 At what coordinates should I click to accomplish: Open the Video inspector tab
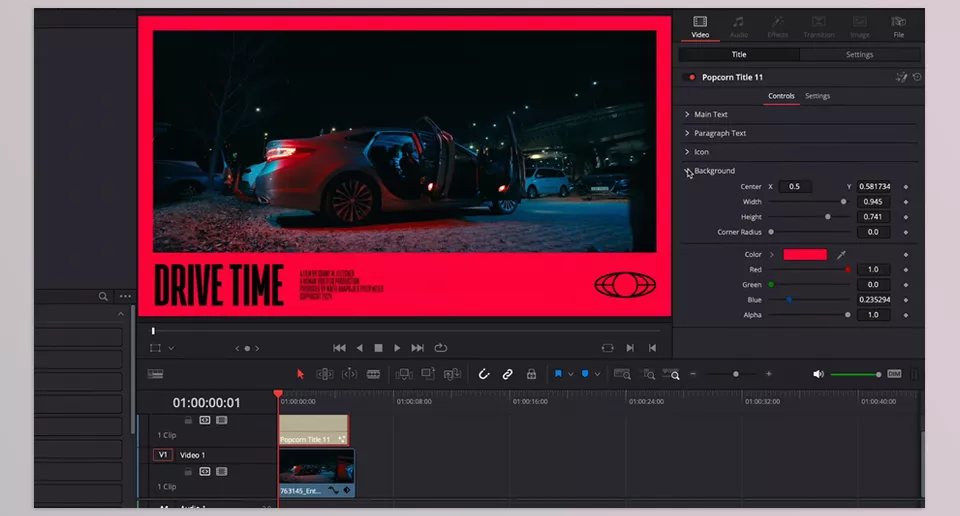700,28
